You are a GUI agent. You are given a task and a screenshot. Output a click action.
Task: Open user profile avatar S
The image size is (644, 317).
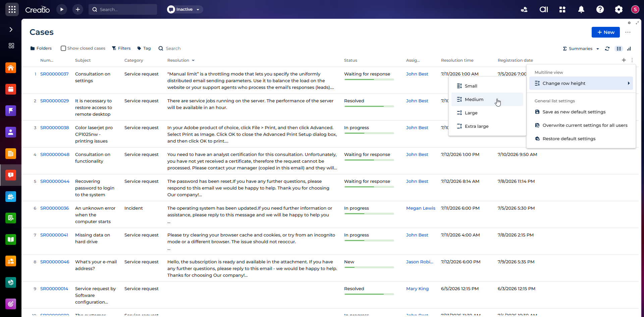click(x=635, y=9)
